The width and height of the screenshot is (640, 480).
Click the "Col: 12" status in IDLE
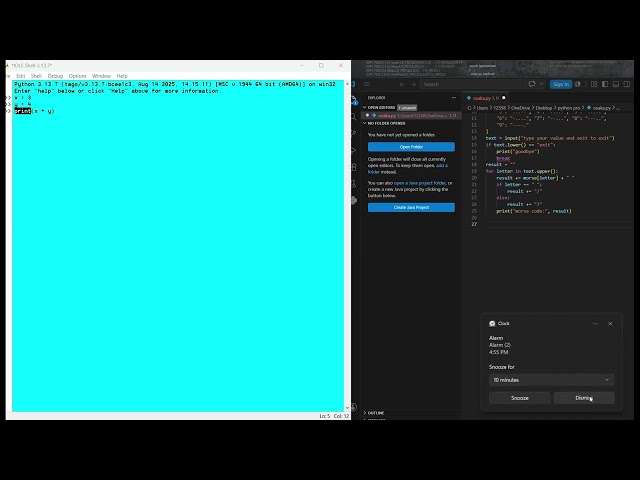point(341,416)
